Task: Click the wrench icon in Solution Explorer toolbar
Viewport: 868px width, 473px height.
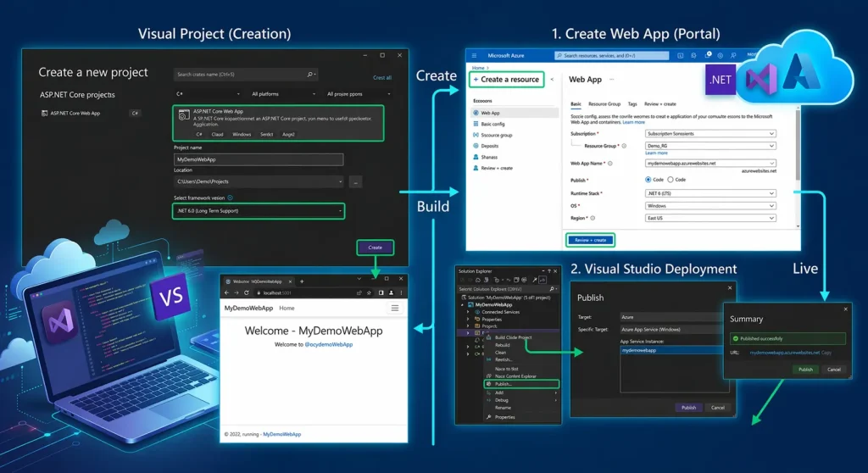Action: 534,281
